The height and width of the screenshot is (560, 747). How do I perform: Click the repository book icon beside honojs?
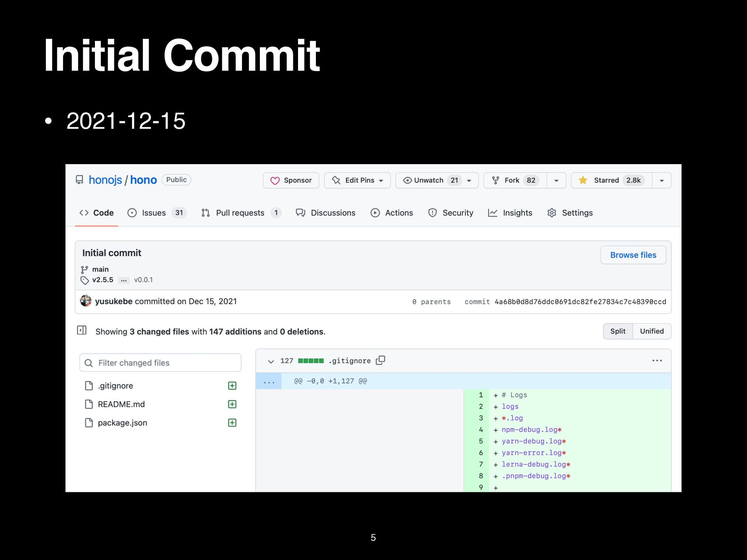pyautogui.click(x=79, y=180)
